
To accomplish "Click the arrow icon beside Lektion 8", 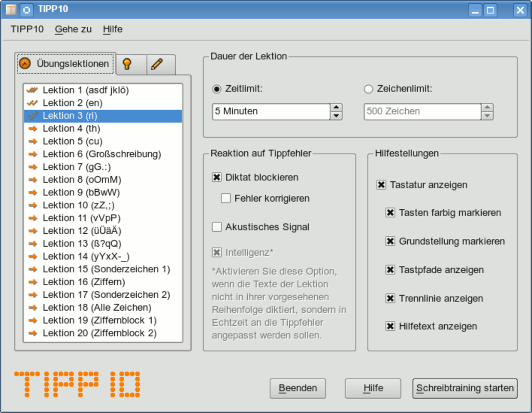I will (x=33, y=180).
